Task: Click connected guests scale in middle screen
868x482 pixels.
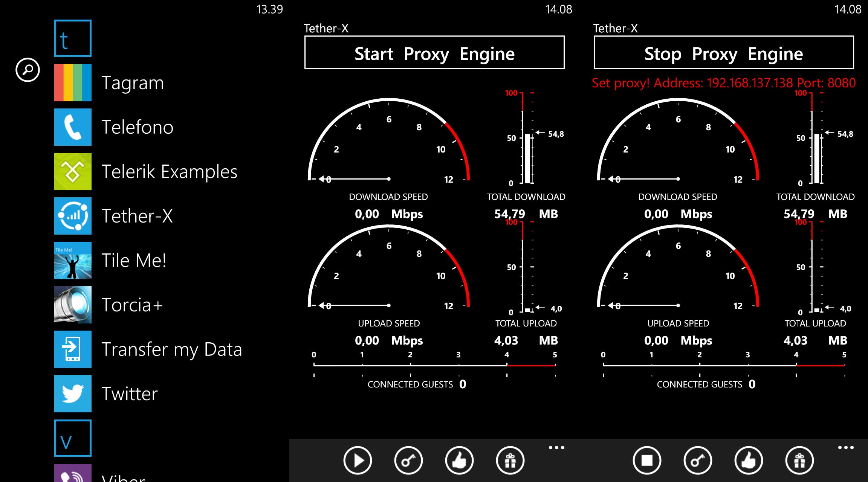Action: [434, 365]
